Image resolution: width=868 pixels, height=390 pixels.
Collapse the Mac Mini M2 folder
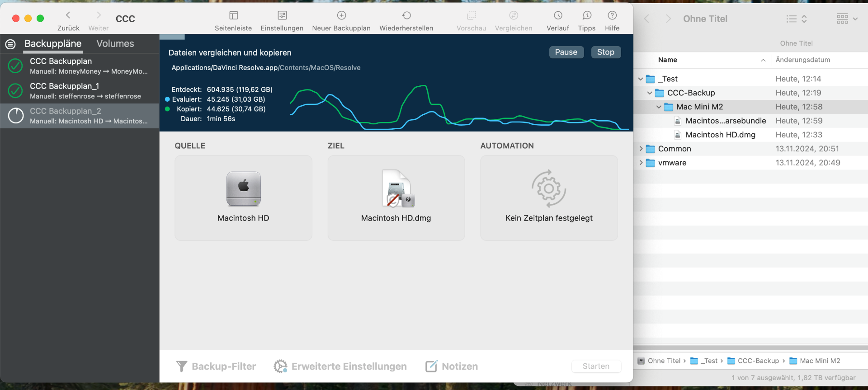pos(659,107)
